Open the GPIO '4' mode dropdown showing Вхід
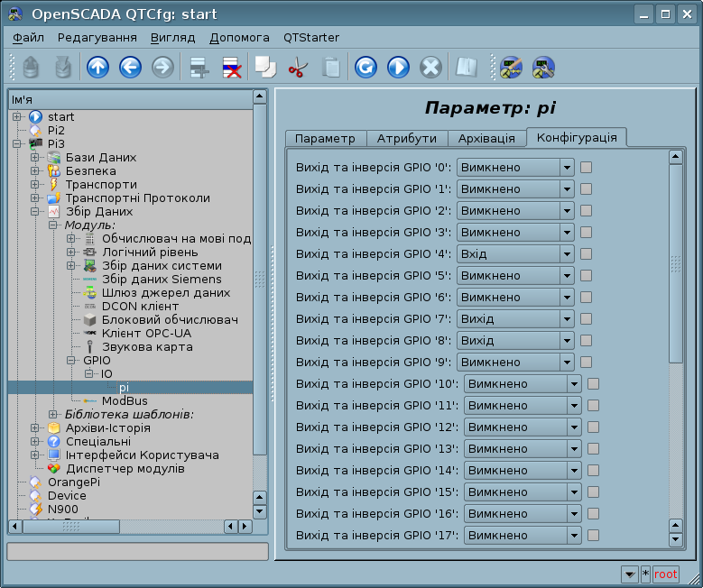This screenshot has width=703, height=588. click(x=515, y=253)
